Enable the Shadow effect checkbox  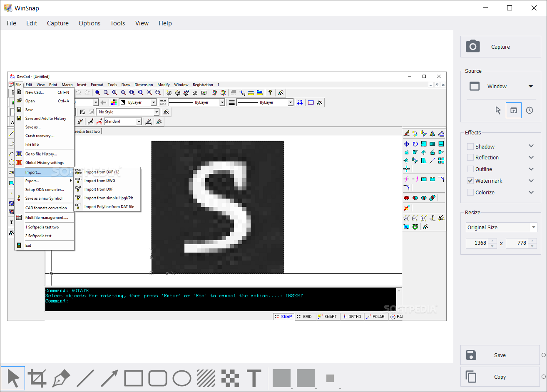click(x=470, y=146)
